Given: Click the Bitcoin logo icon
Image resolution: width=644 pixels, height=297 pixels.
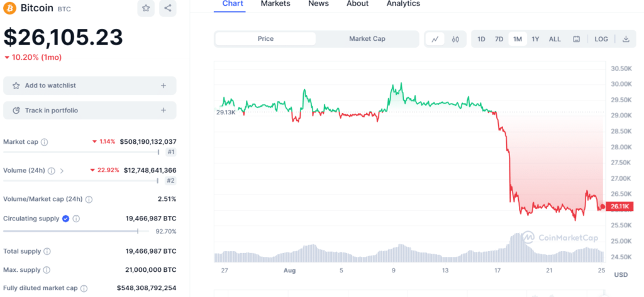Looking at the screenshot, I should (x=10, y=8).
